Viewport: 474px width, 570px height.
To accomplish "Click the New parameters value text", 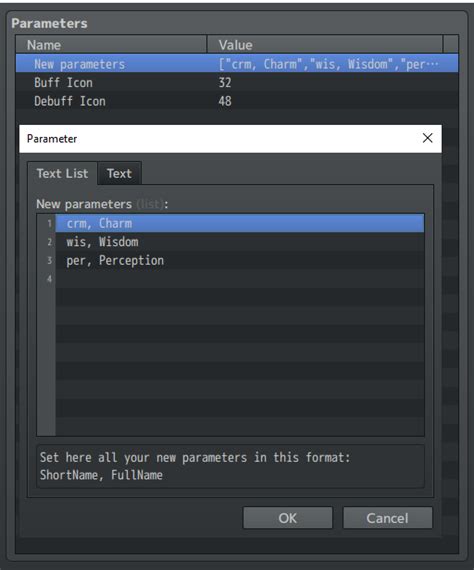I will 329,64.
